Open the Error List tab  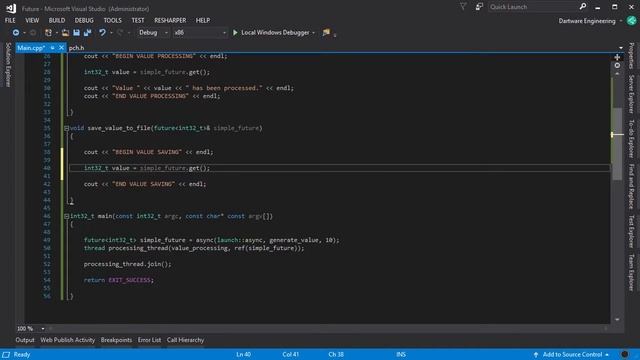tap(149, 340)
